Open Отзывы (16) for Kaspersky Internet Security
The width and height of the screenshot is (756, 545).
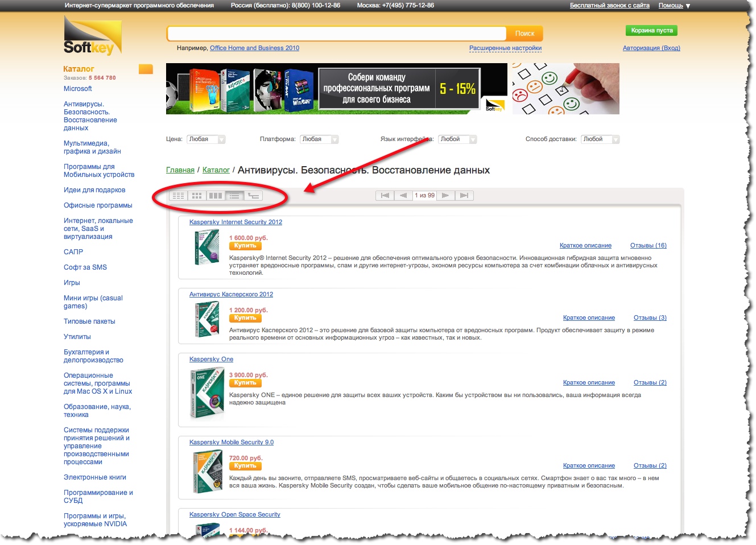pyautogui.click(x=648, y=246)
